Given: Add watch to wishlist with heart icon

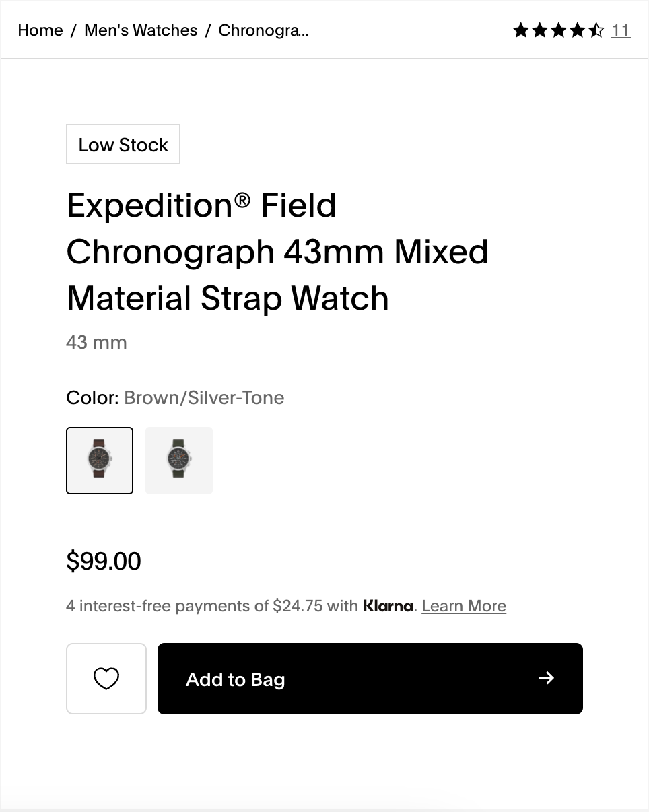Looking at the screenshot, I should click(x=106, y=679).
